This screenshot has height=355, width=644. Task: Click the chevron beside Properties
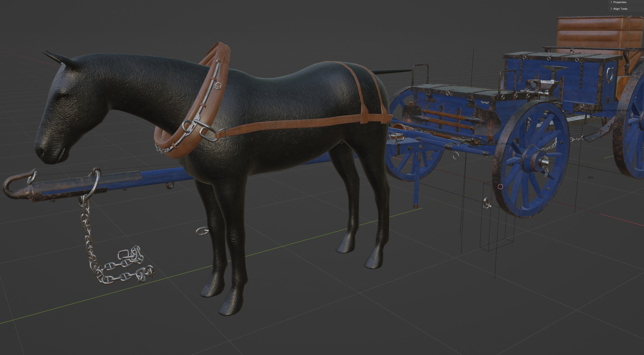click(x=611, y=2)
